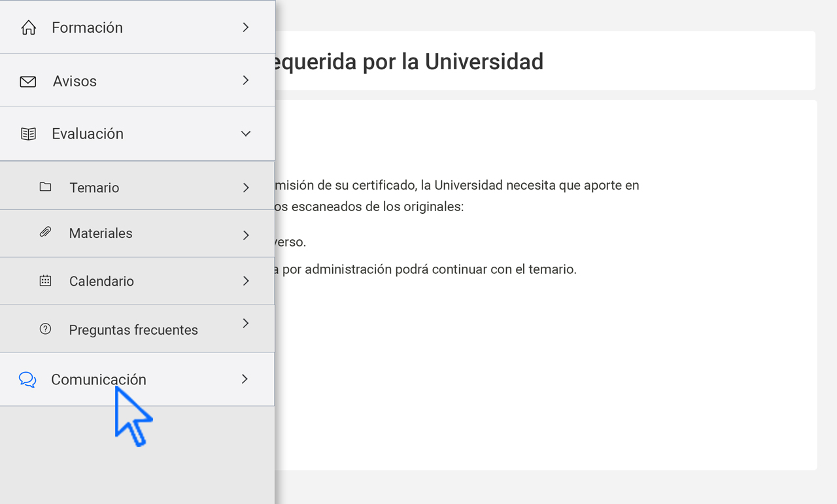Screen dimensions: 837x504
Task: Open the Preguntas frecuentes entry
Action: [x=137, y=329]
